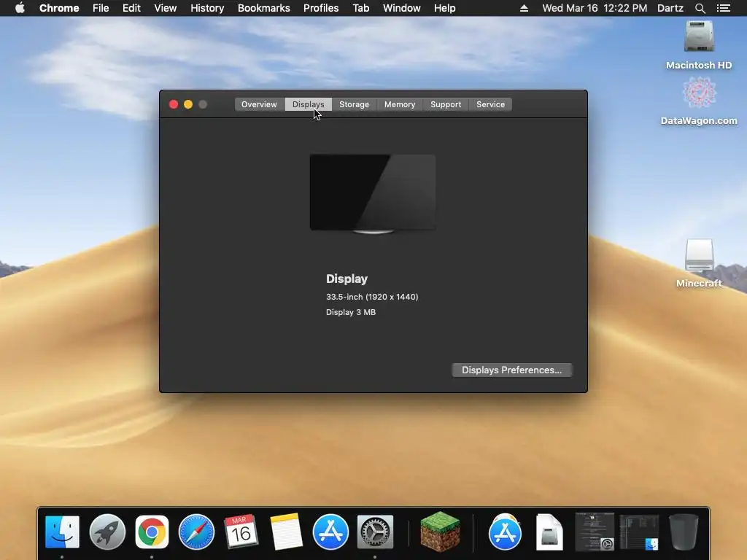Open Spotlight search magnifier
747x560 pixels.
point(700,8)
